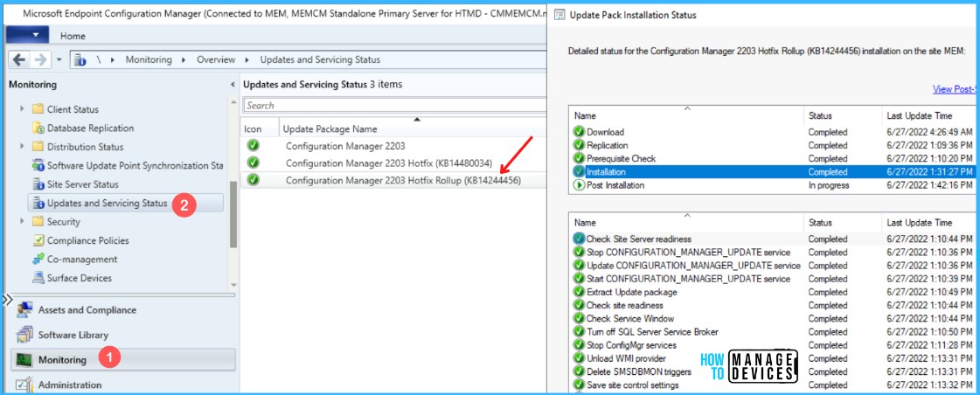The height and width of the screenshot is (395, 980).
Task: Click the Compliance Policies icon
Action: 38,240
